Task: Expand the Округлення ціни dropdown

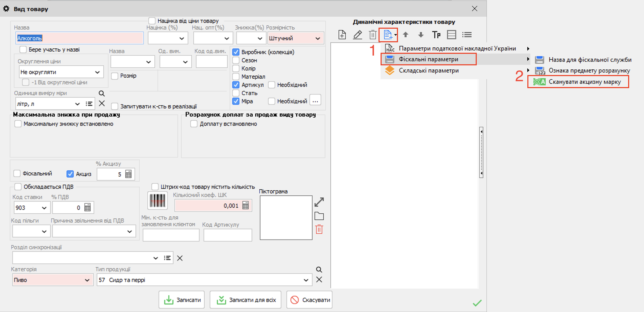Action: pyautogui.click(x=61, y=72)
